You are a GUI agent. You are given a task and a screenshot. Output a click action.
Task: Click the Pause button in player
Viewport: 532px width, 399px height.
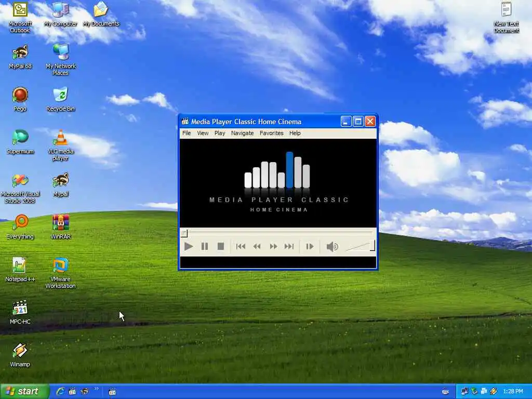point(205,247)
